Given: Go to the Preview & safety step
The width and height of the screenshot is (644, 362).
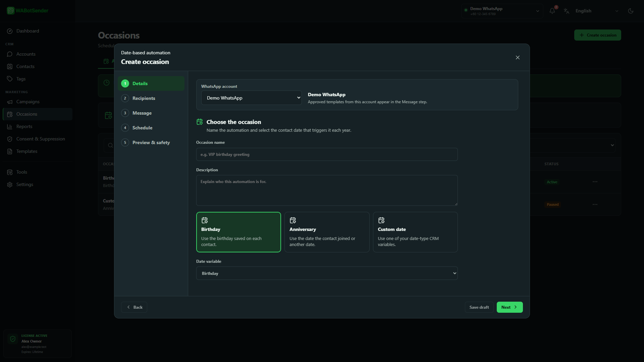Looking at the screenshot, I should click(x=151, y=142).
